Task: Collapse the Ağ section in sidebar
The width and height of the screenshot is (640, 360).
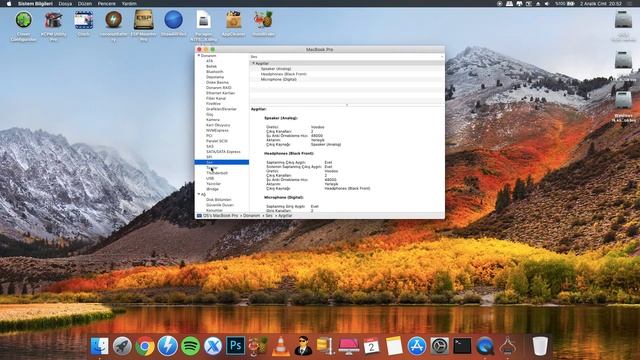Action: (x=199, y=194)
